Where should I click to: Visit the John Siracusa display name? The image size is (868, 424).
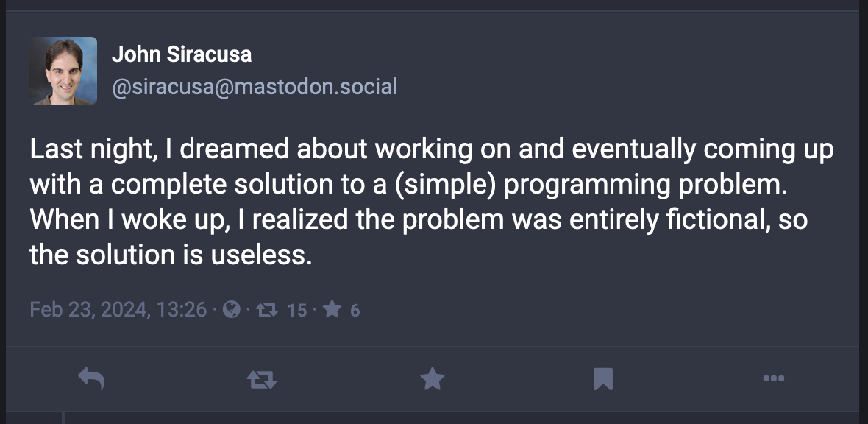[182, 54]
